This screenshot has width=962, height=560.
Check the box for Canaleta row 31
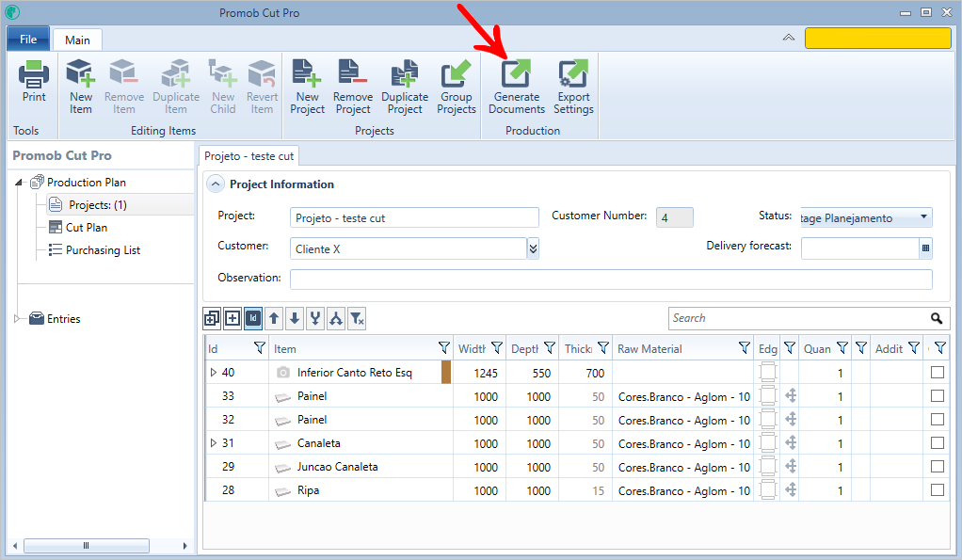point(938,443)
